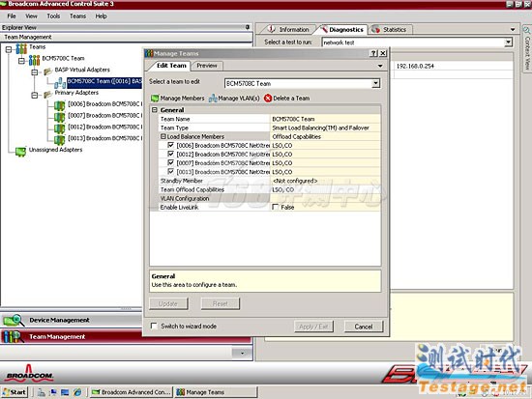The height and width of the screenshot is (399, 532).
Task: Click the red Delete a Team icon
Action: pyautogui.click(x=268, y=99)
